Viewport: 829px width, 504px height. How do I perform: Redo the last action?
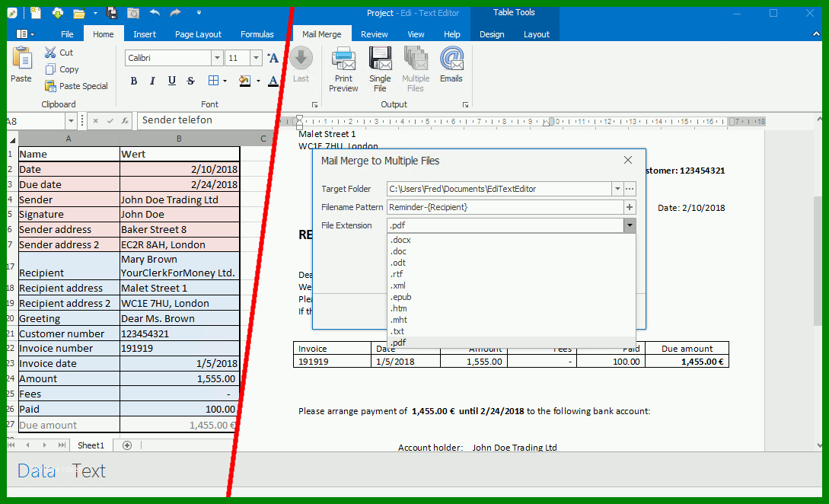tap(176, 12)
